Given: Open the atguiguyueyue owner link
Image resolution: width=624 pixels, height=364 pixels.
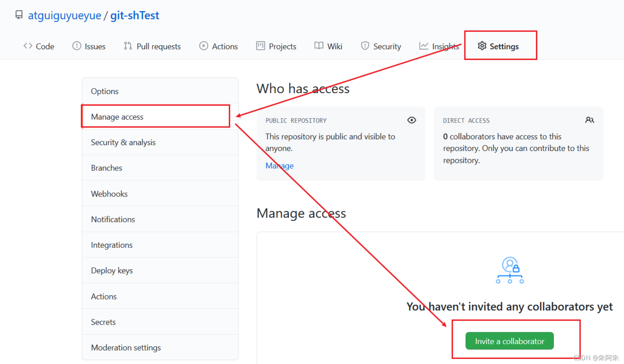Looking at the screenshot, I should tap(65, 15).
